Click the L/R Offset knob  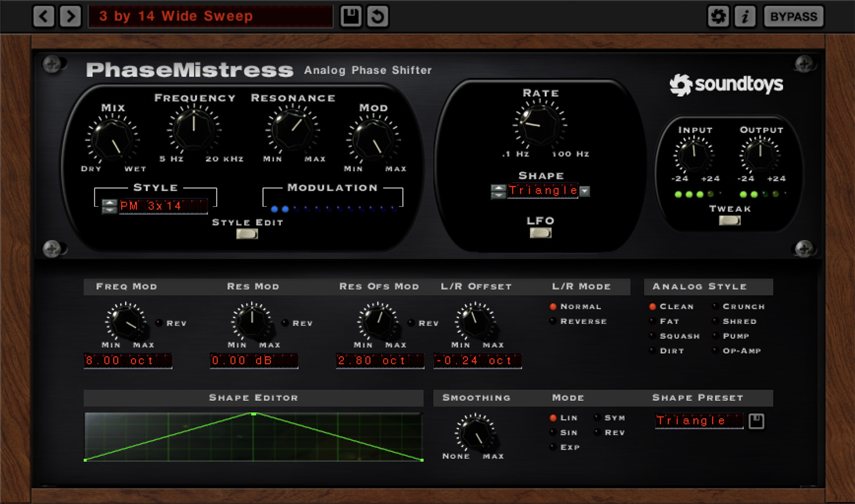pyautogui.click(x=476, y=322)
